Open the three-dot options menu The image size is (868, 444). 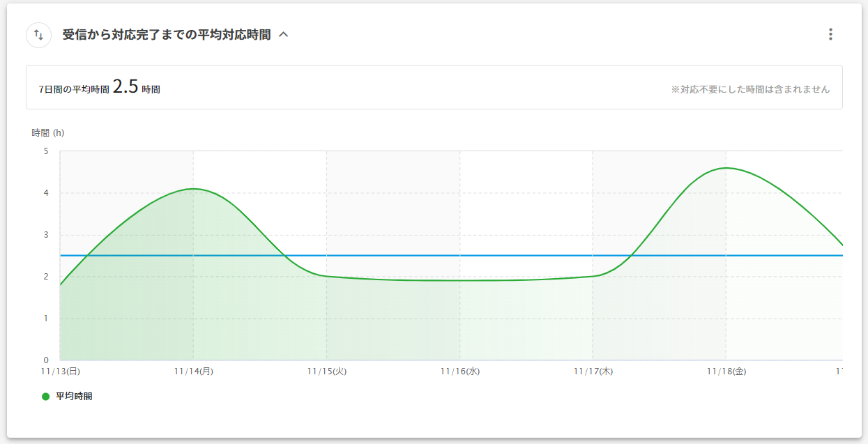pyautogui.click(x=830, y=34)
